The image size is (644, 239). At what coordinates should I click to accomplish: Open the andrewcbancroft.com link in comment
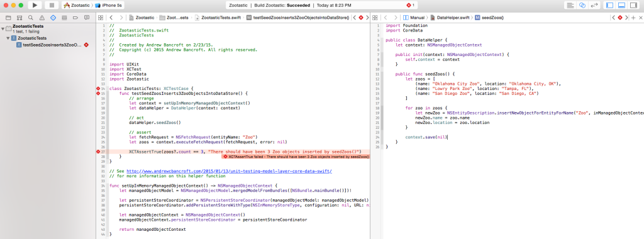[229, 171]
